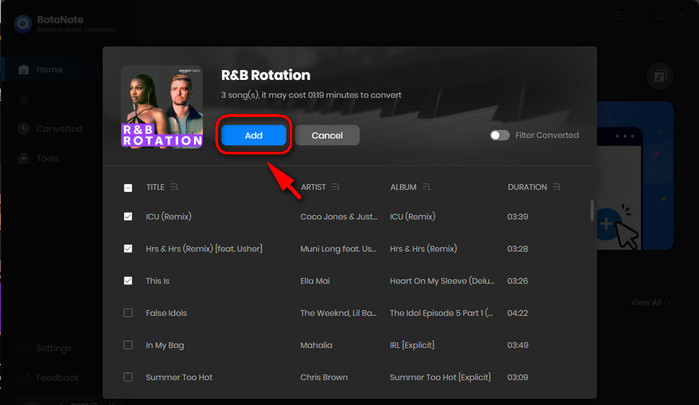Uncheck the ICU (Remix) song checkbox
Screen dimensions: 699x405
[128, 216]
